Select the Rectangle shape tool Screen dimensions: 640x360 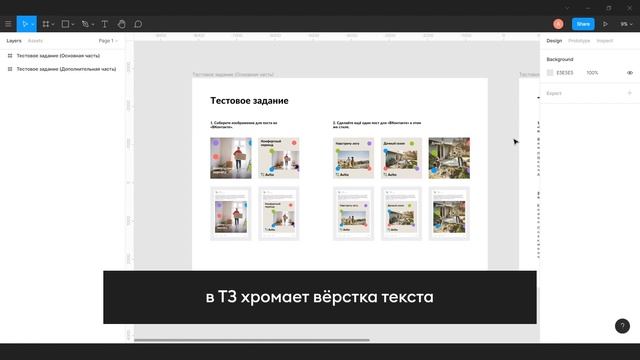65,24
